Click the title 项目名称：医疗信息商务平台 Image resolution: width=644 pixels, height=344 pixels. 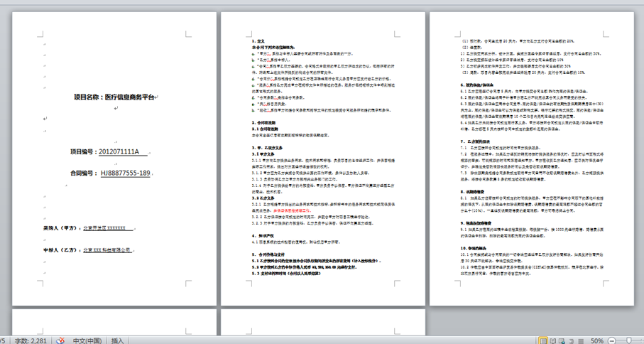(x=114, y=97)
